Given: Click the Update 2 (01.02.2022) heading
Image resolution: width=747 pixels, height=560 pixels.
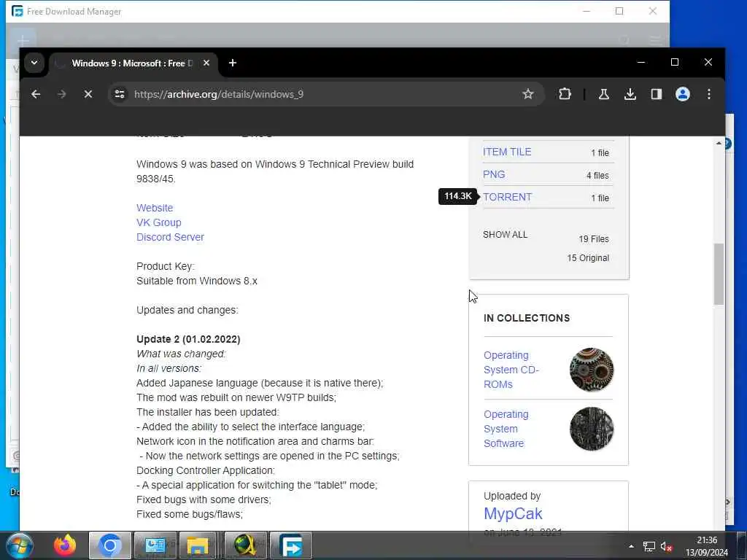Looking at the screenshot, I should click(188, 339).
